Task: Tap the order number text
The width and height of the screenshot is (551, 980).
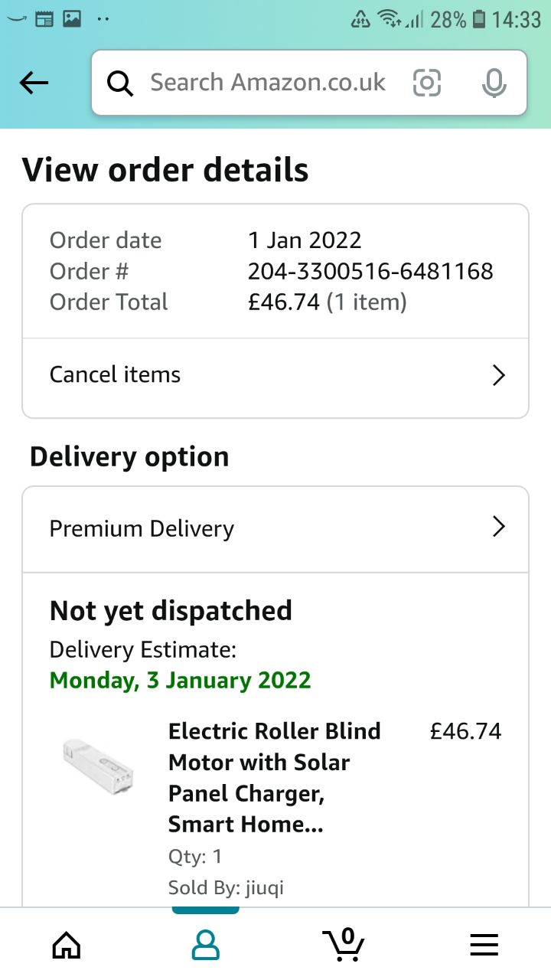Action: click(x=370, y=271)
